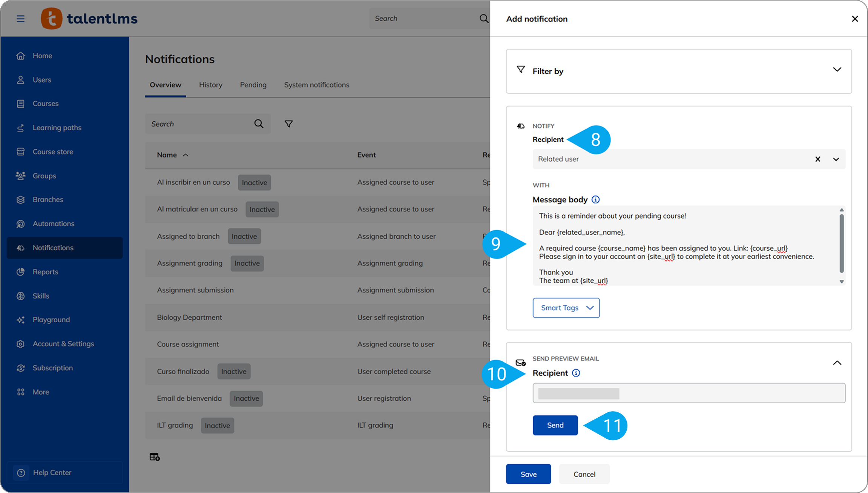868x493 pixels.
Task: Click the Reports sidebar icon
Action: pos(20,272)
